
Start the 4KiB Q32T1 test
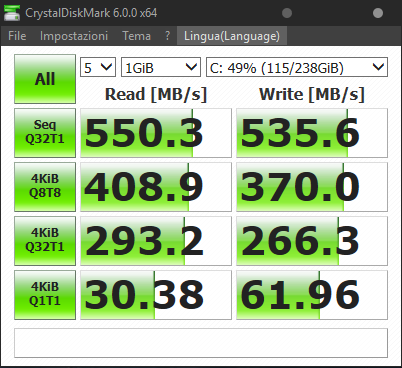pos(45,241)
